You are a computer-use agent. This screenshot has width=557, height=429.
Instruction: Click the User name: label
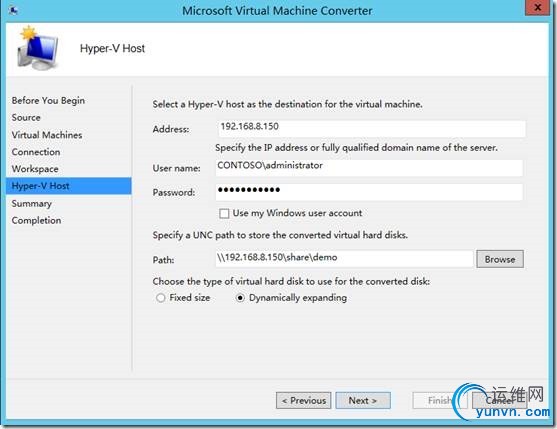pyautogui.click(x=177, y=168)
